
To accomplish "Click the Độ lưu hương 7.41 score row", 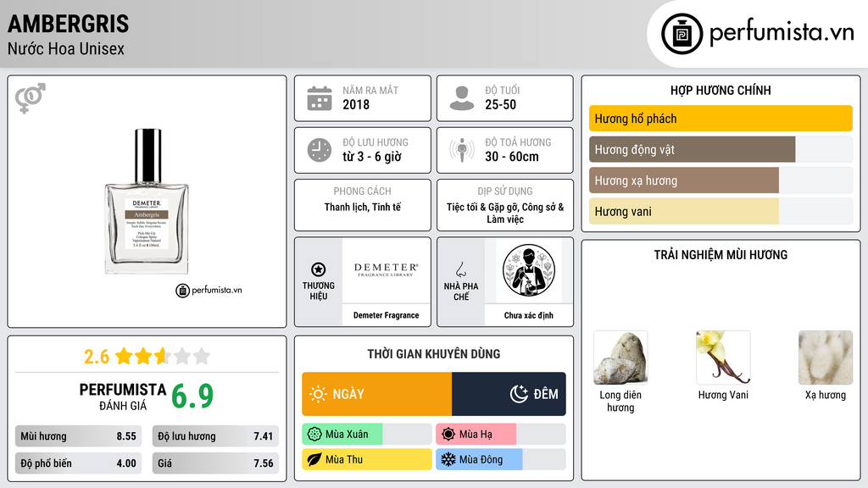I will [215, 436].
